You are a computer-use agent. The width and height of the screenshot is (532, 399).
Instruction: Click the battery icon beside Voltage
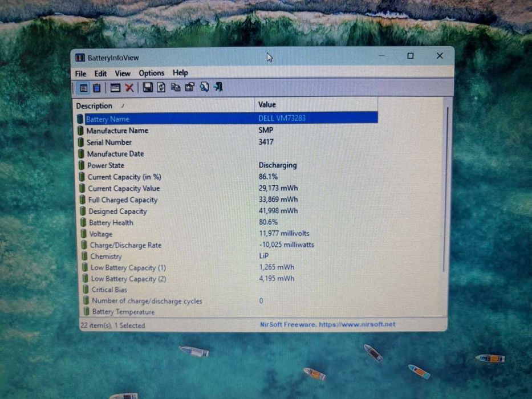[x=83, y=234]
